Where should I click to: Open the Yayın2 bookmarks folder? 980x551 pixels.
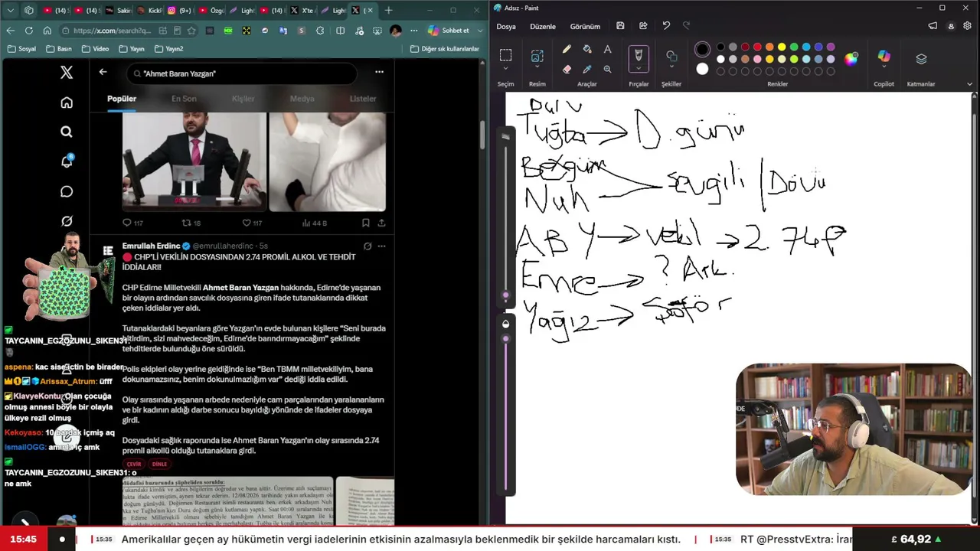coord(169,49)
